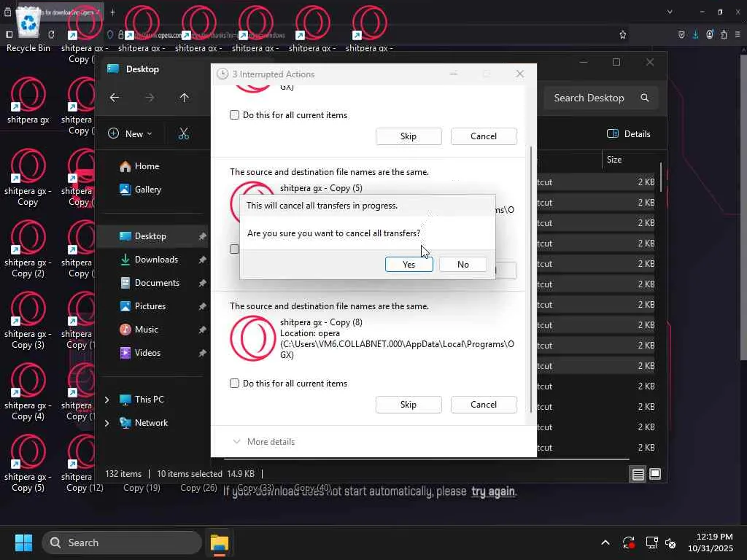The width and height of the screenshot is (747, 560).
Task: Click the '10 items selected' status text
Action: click(x=189, y=474)
